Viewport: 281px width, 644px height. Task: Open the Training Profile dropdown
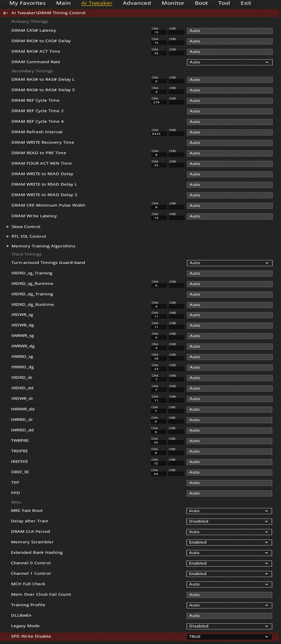(229, 606)
